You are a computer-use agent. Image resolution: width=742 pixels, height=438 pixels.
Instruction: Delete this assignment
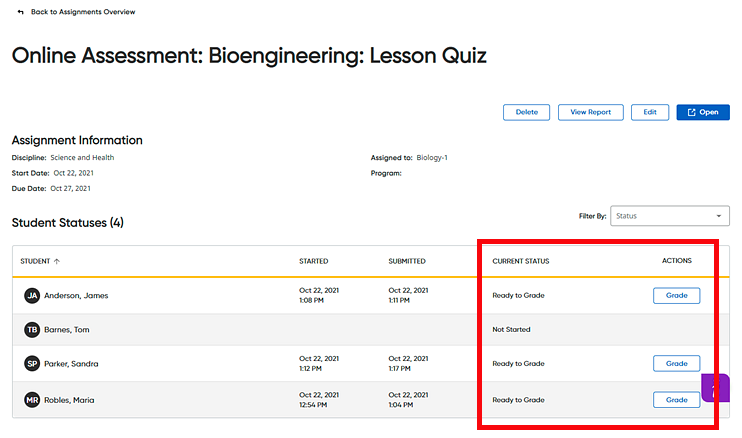click(x=526, y=112)
